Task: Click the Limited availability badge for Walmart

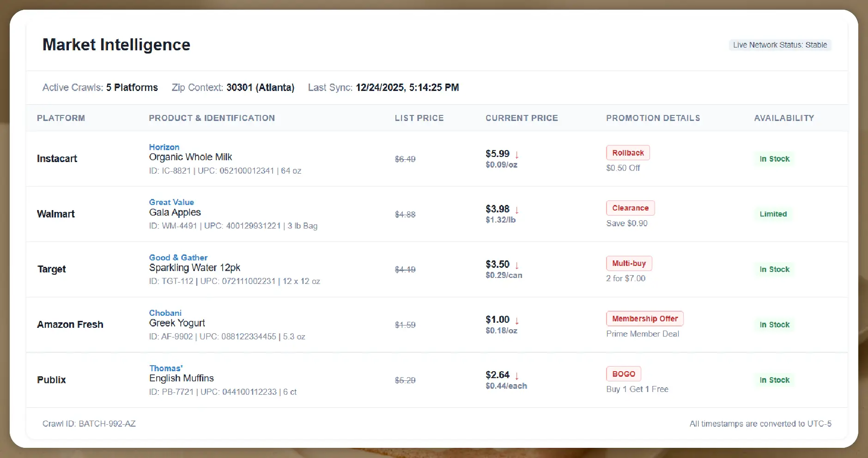Action: [x=773, y=214]
